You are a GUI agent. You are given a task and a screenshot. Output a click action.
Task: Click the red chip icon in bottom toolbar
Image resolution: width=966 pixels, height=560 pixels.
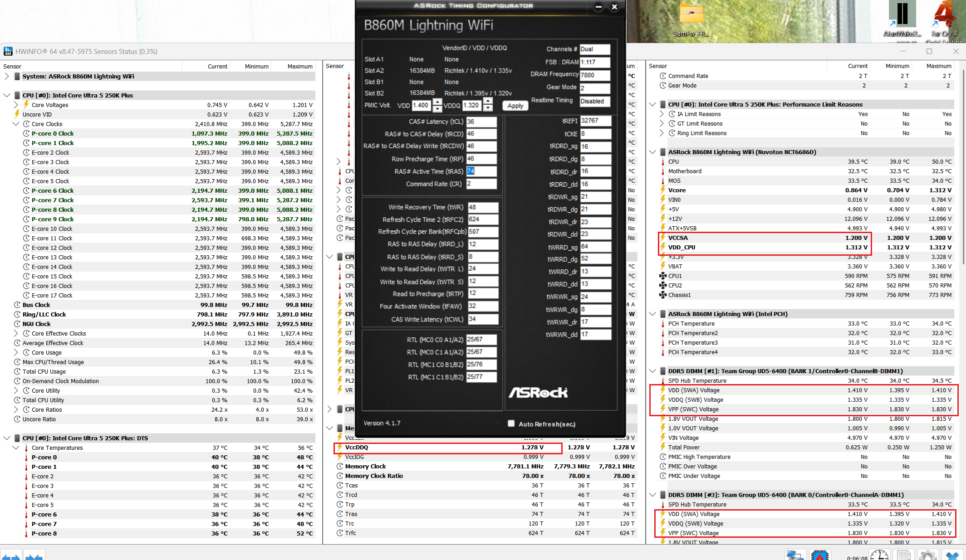[x=820, y=555]
